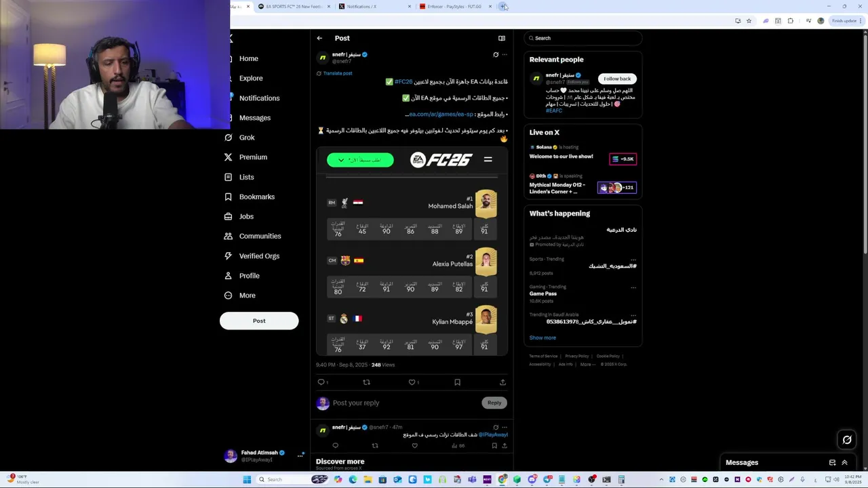Click the Grok icon in sidebar
Viewport: 868px width, 488px height.
coord(229,138)
